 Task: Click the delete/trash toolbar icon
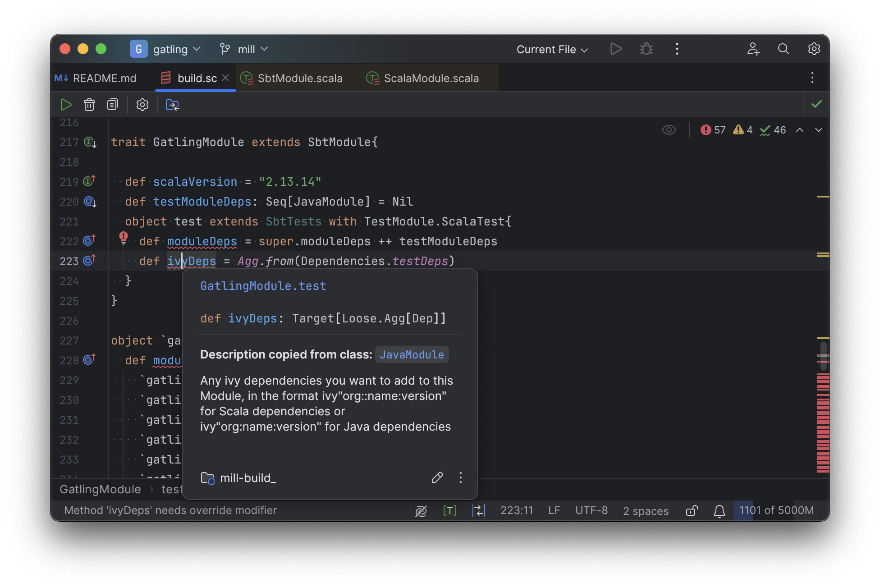(x=89, y=104)
